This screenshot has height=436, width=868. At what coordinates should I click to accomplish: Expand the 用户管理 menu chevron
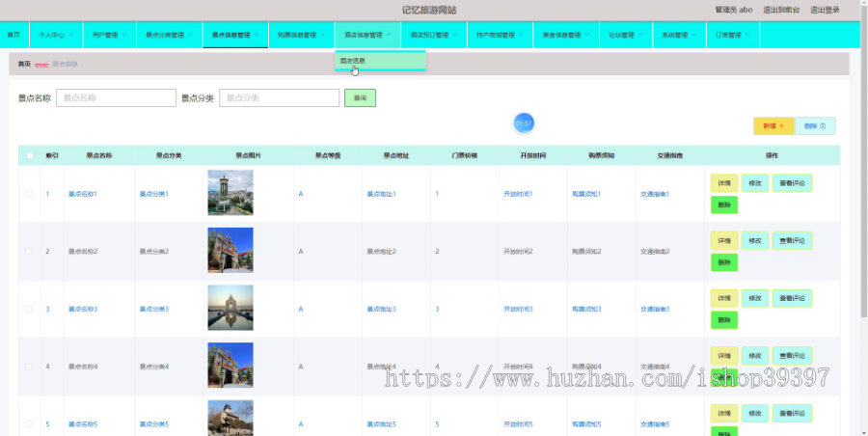coord(124,35)
